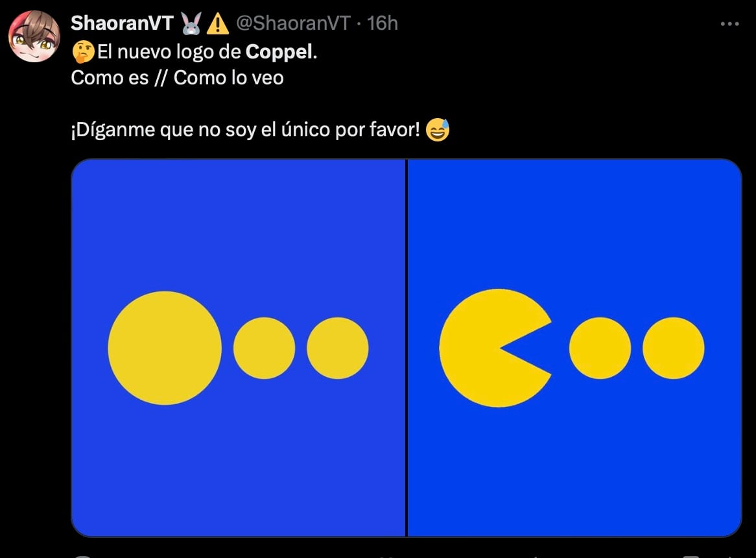
Task: Select the tweet text 'Como es // Como lo veo'
Action: pyautogui.click(x=177, y=78)
